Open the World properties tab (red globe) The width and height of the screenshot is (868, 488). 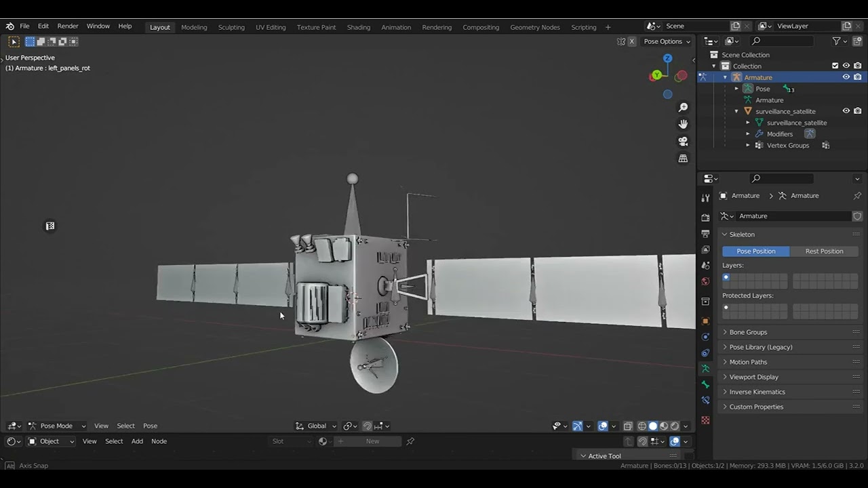coord(705,281)
